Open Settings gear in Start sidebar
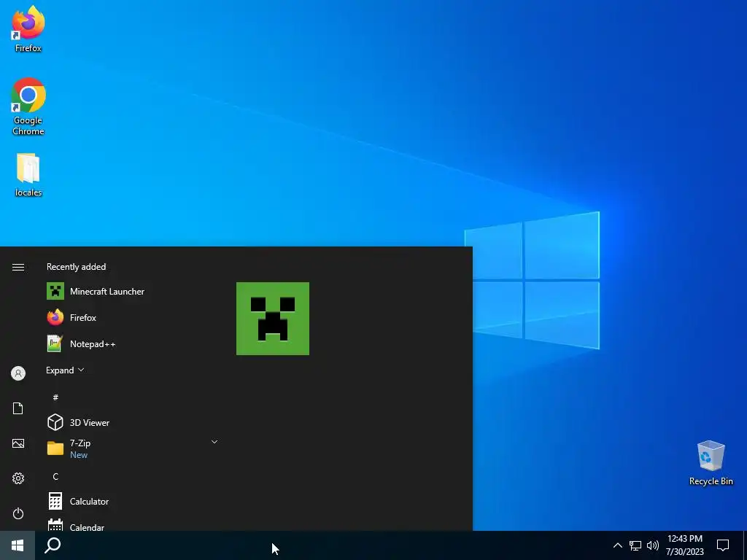The width and height of the screenshot is (747, 560). (x=18, y=478)
